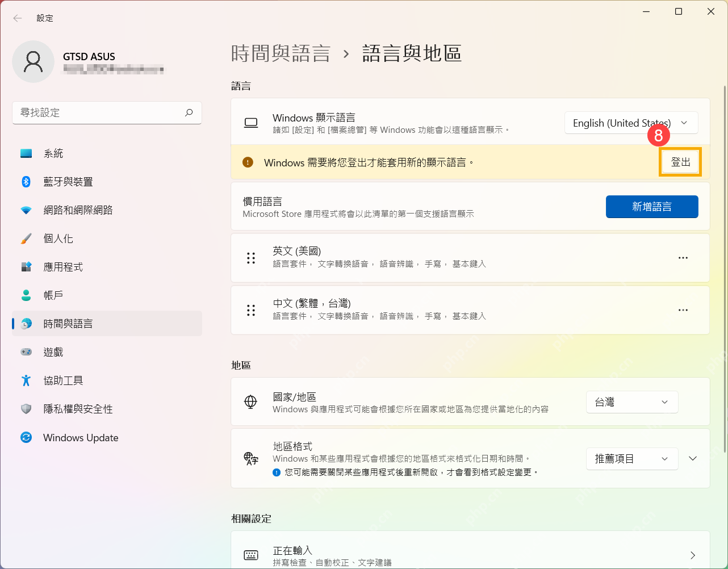Click the 登出 button

(680, 162)
